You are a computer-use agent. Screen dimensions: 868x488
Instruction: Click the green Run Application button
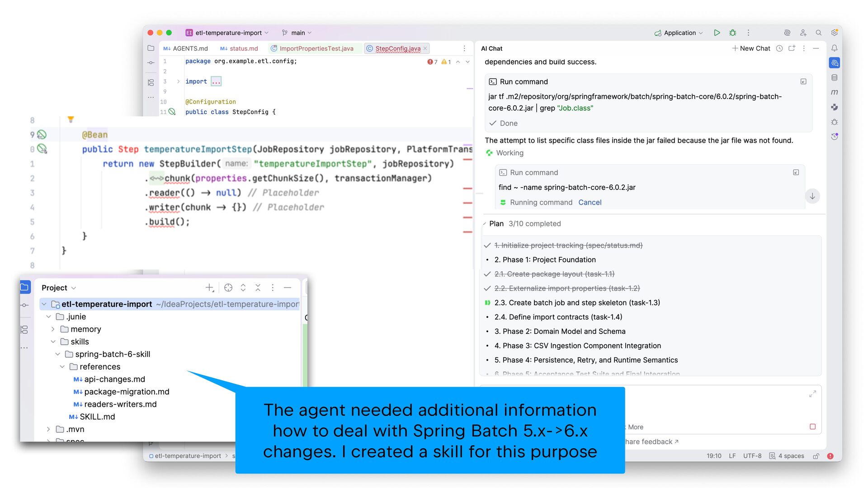(717, 33)
